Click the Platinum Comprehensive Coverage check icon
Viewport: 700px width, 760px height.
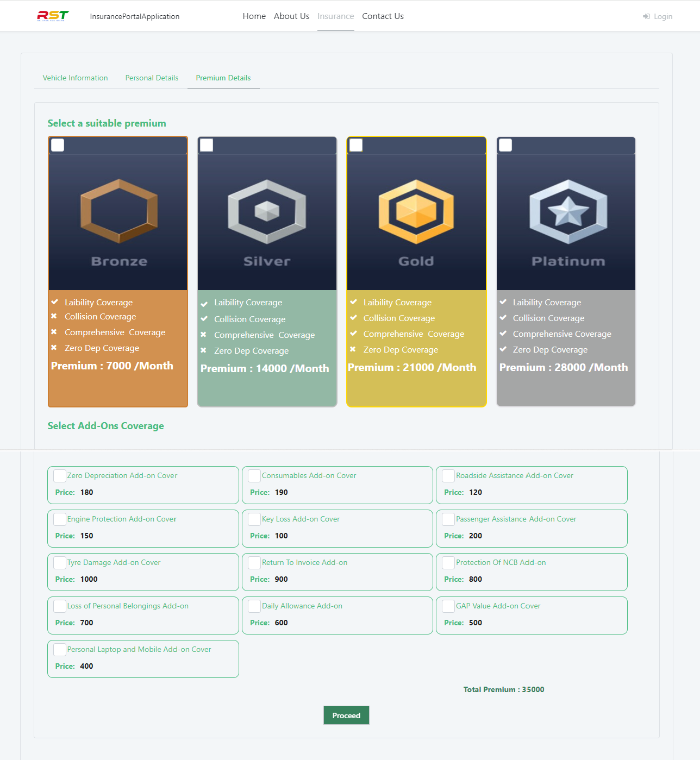tap(503, 334)
